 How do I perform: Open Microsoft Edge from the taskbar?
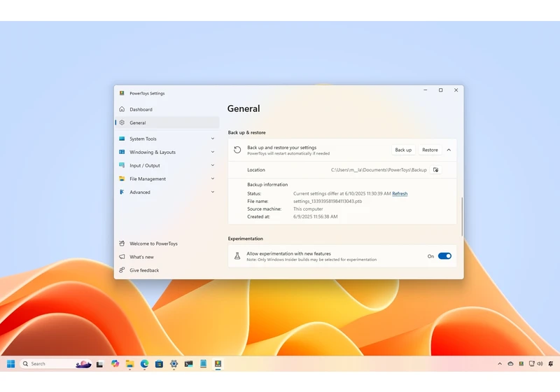[144, 363]
